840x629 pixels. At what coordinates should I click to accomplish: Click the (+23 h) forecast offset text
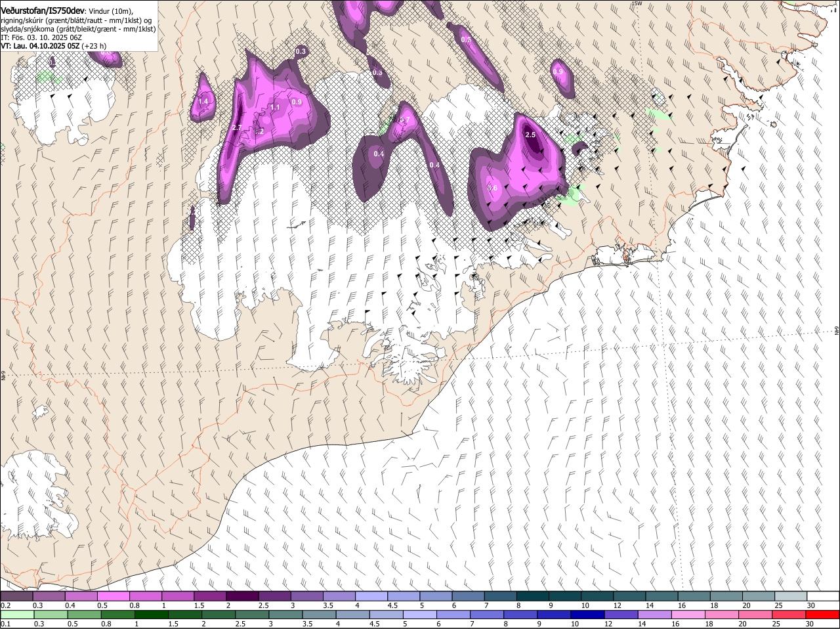click(x=94, y=46)
